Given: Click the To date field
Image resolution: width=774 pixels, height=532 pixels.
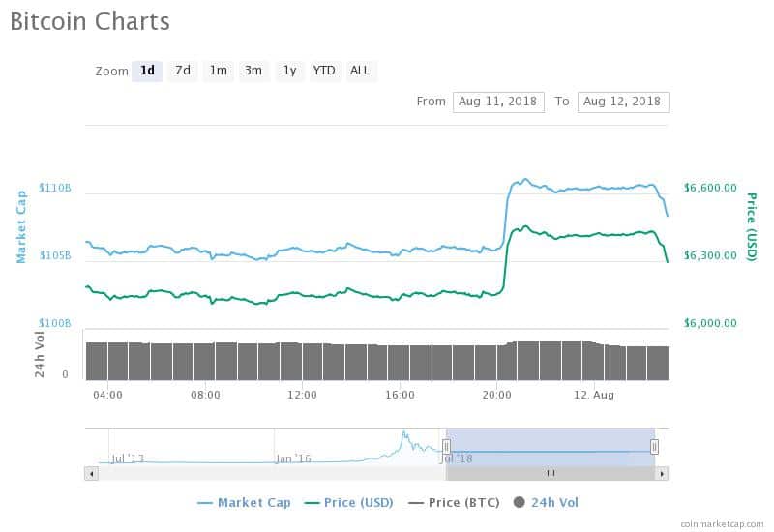Looking at the screenshot, I should (x=622, y=102).
